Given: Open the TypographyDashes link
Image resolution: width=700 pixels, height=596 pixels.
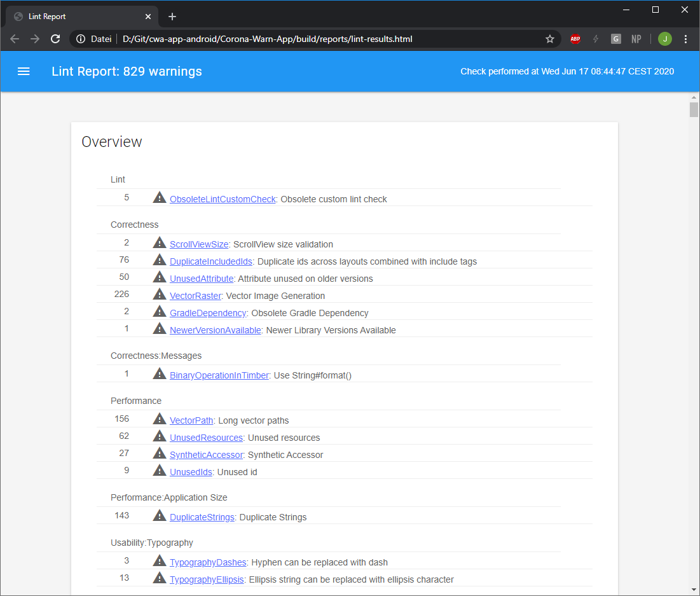Looking at the screenshot, I should click(208, 562).
